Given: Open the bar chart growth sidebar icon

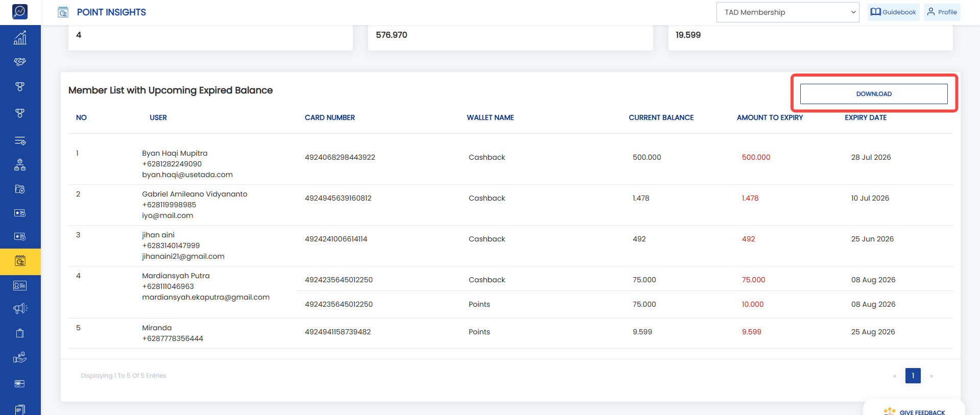Looking at the screenshot, I should (20, 37).
